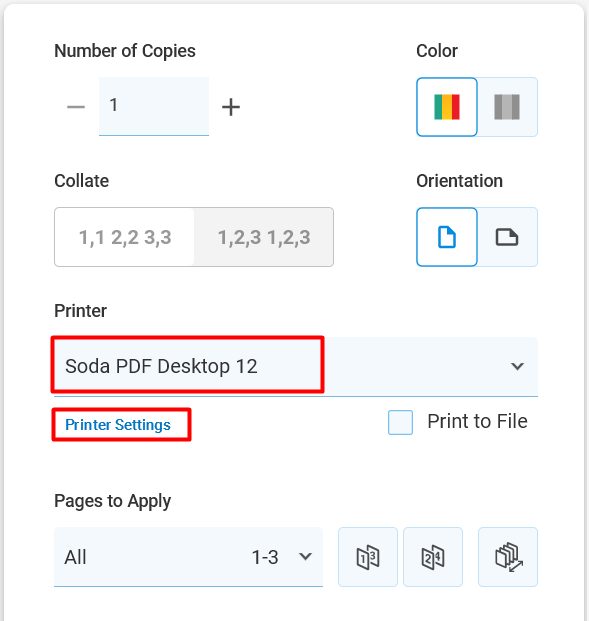Decrease number of copies with minus icon
Screen dimensions: 589x621
point(76,107)
